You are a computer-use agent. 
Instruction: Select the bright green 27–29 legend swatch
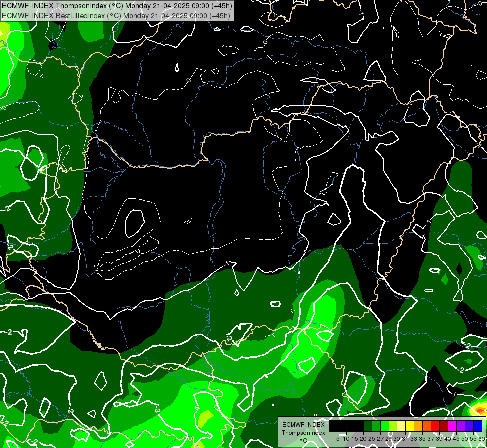(x=385, y=426)
